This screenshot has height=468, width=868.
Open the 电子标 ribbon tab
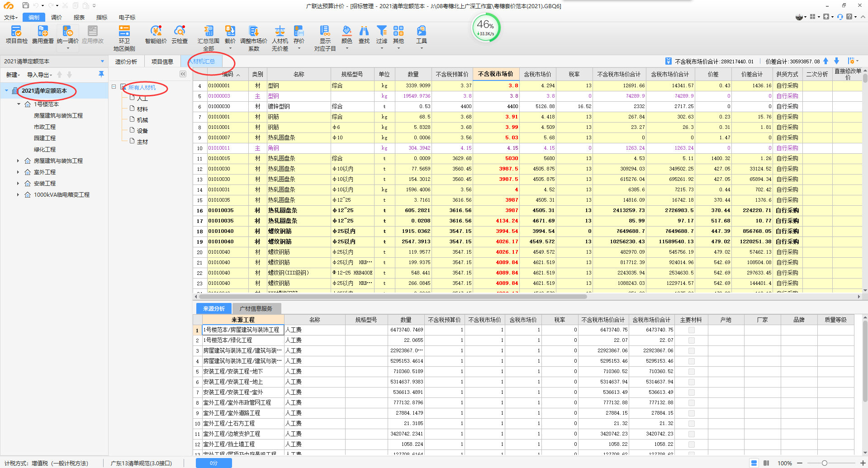[x=127, y=18]
